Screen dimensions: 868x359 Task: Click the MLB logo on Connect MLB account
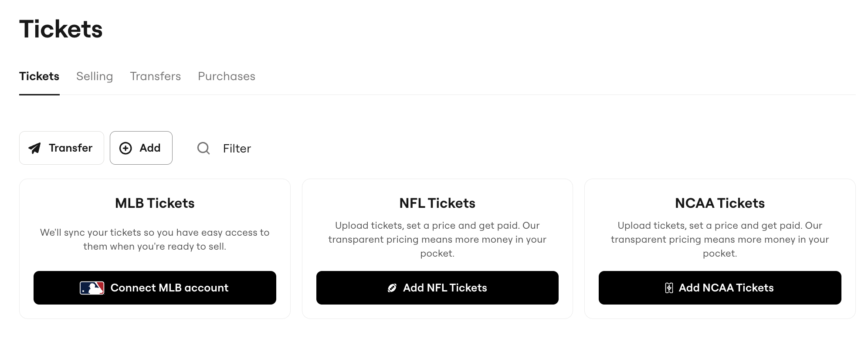(92, 288)
